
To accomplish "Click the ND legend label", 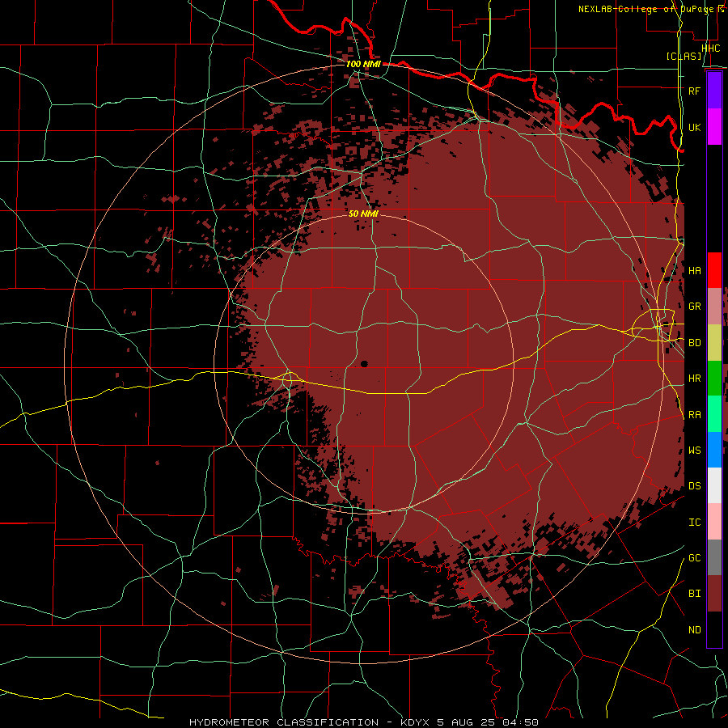I will pos(694,629).
